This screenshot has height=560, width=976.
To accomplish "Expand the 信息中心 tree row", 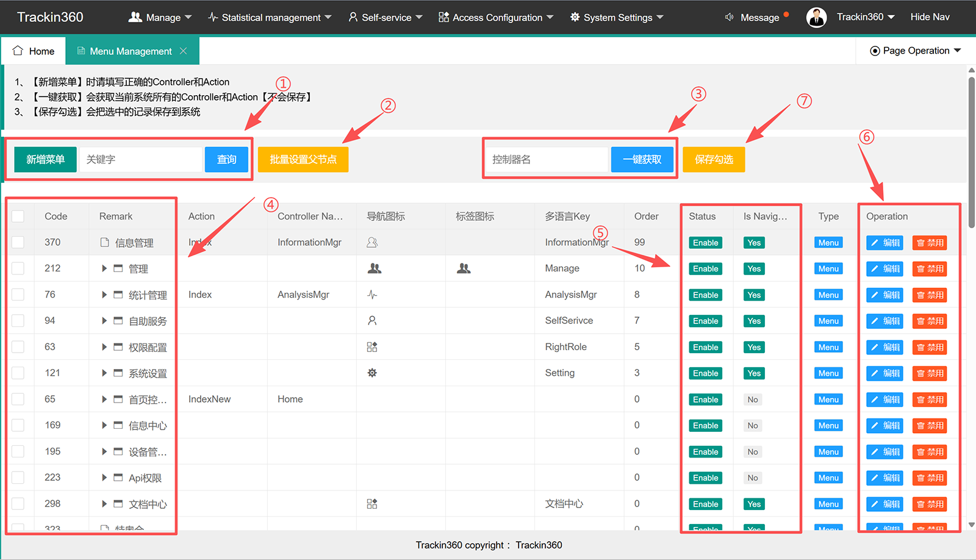I will point(104,425).
